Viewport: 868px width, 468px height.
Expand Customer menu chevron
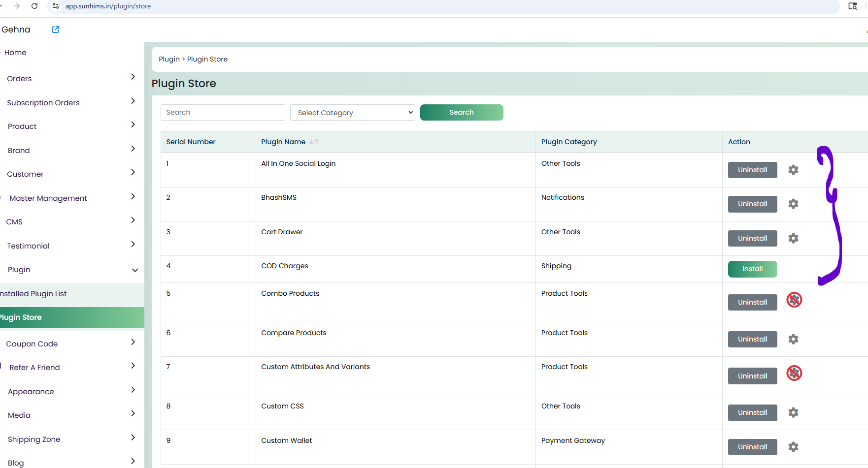133,172
